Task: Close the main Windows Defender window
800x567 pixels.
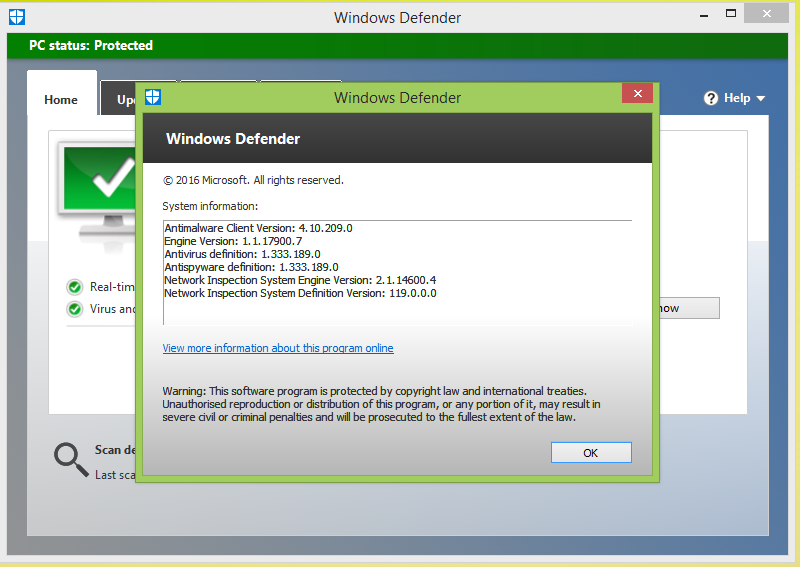Action: (x=766, y=14)
